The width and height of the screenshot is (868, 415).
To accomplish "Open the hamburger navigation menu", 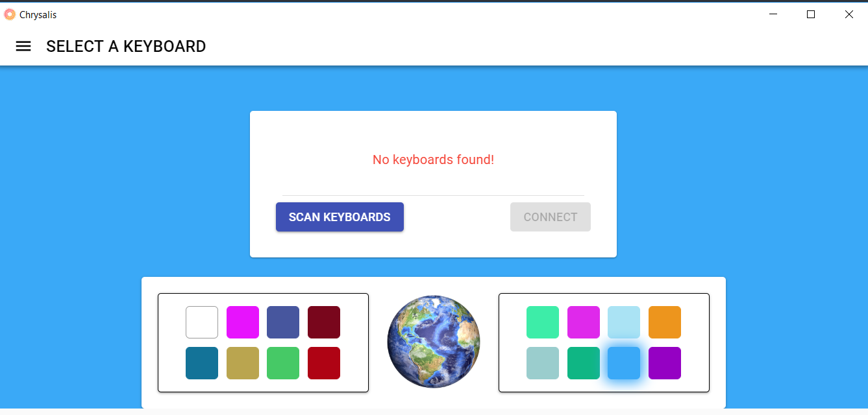I will 23,46.
